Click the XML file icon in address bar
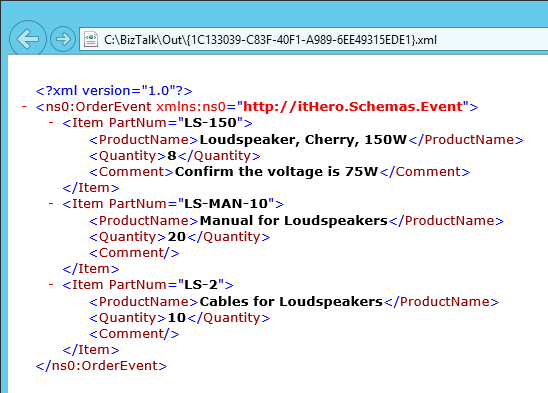Viewport: 548px width, 393px height. pos(91,39)
